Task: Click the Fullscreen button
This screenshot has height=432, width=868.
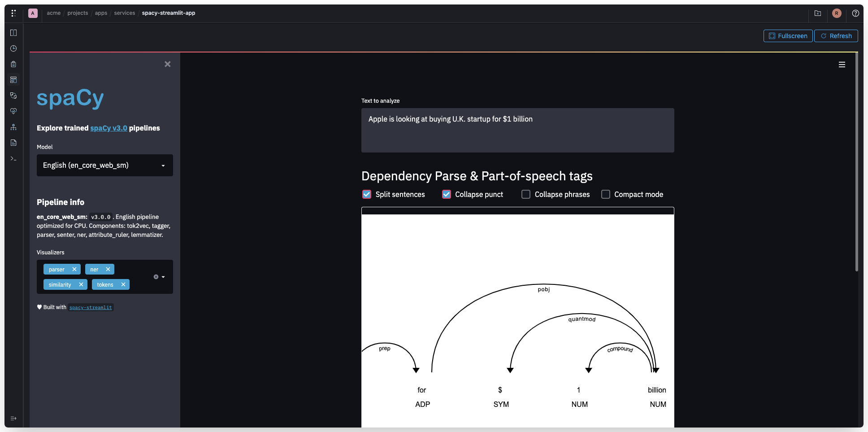Action: [x=788, y=36]
